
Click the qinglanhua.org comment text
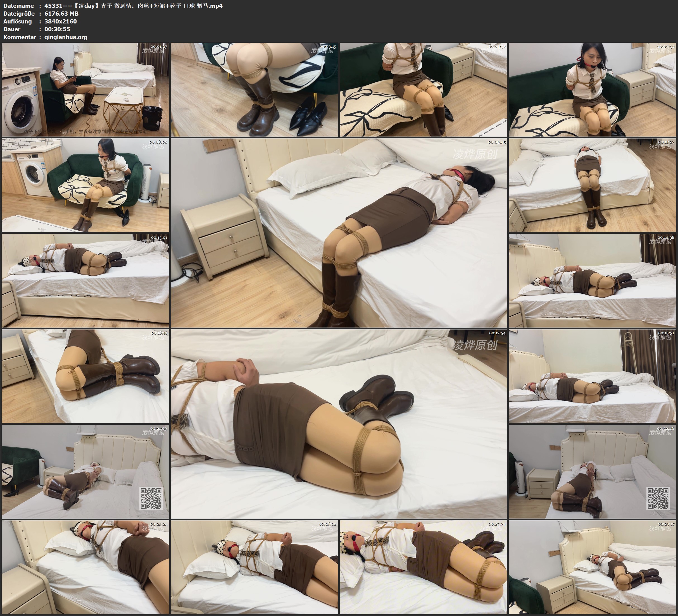(66, 37)
